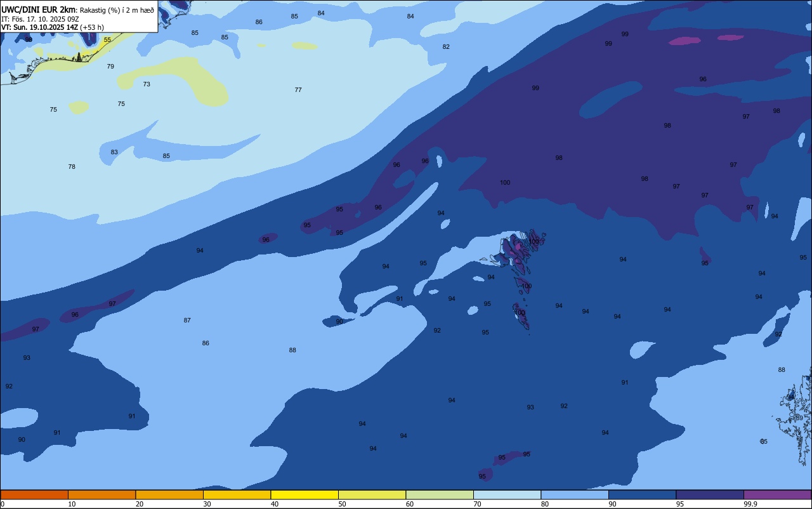This screenshot has height=509, width=812.
Task: Click the humidity value '79' on map
Action: click(x=110, y=66)
